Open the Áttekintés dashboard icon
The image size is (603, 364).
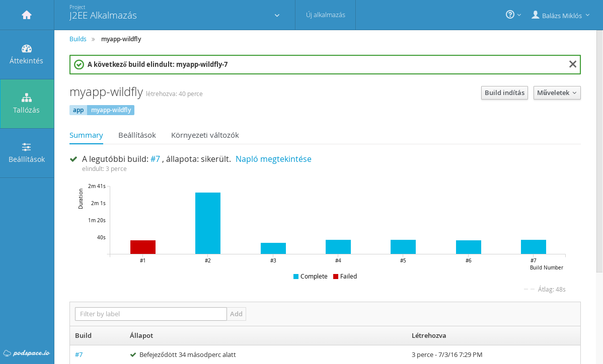pos(27,49)
